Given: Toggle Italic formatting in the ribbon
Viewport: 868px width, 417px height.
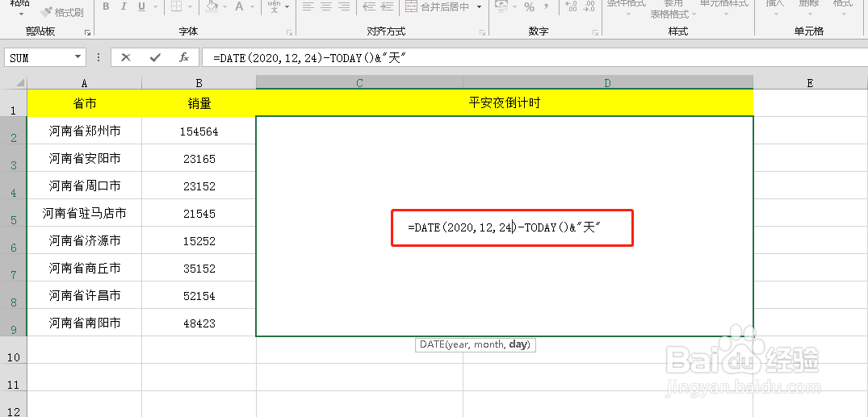Looking at the screenshot, I should click(124, 6).
